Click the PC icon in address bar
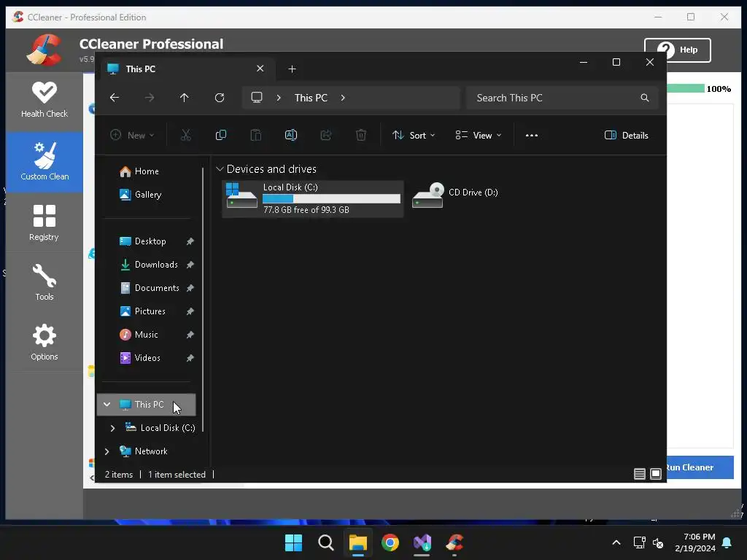This screenshot has height=560, width=747. coord(257,98)
